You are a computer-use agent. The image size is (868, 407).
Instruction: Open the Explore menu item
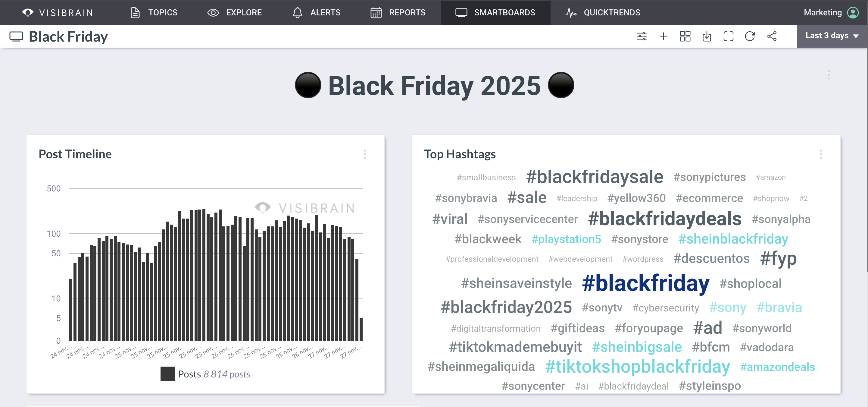coord(235,12)
